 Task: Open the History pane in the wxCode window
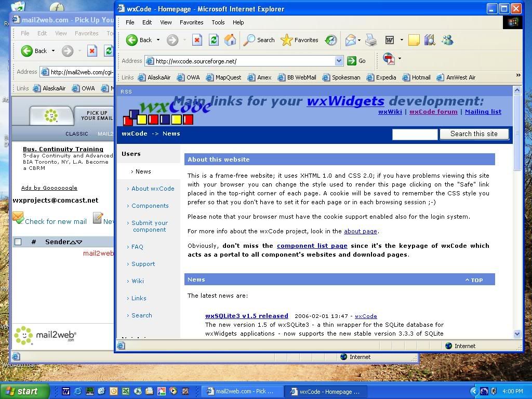pos(330,40)
